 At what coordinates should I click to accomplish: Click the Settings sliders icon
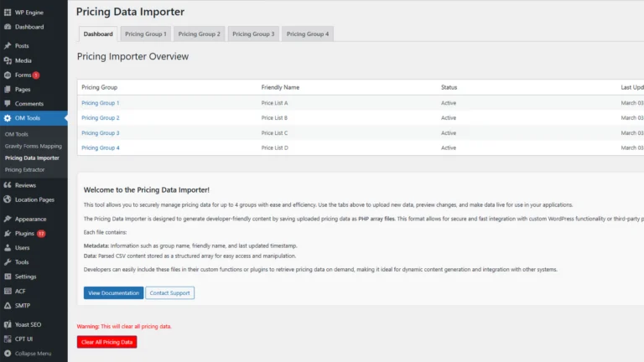click(x=8, y=277)
